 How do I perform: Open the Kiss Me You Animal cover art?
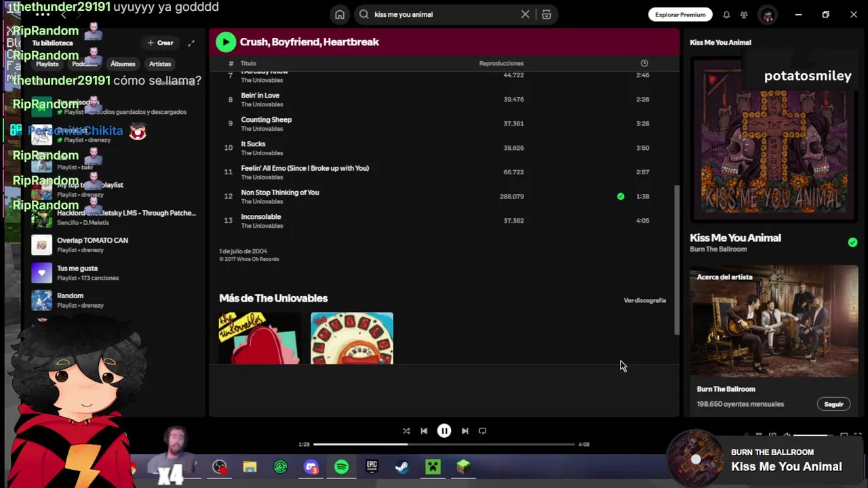(774, 140)
